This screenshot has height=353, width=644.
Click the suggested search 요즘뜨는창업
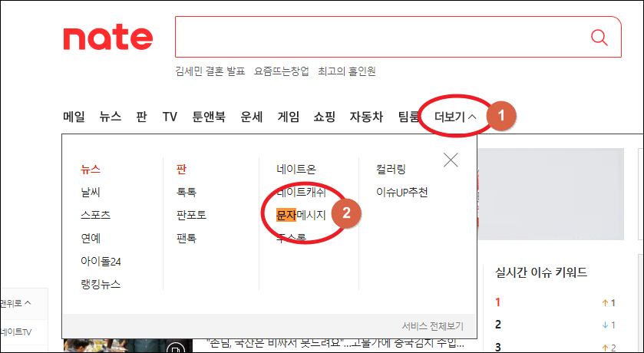282,71
